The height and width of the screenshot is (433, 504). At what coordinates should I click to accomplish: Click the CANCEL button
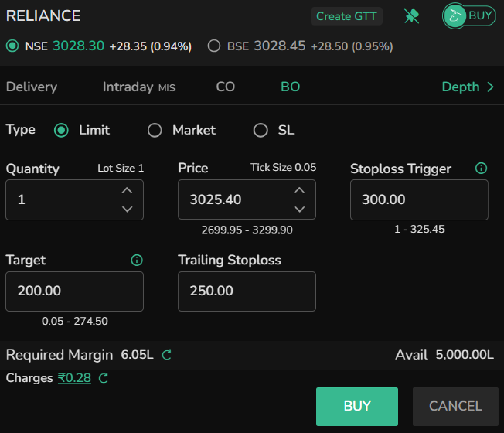coord(456,407)
